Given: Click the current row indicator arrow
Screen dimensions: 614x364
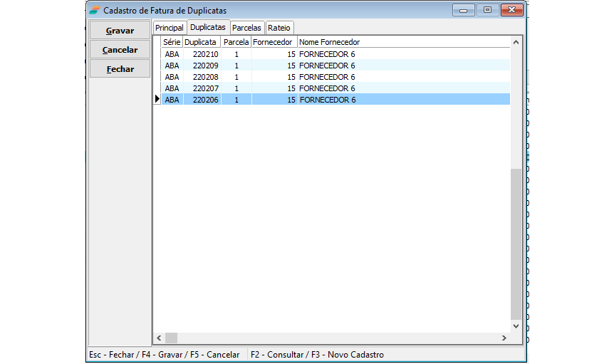Looking at the screenshot, I should pos(157,100).
